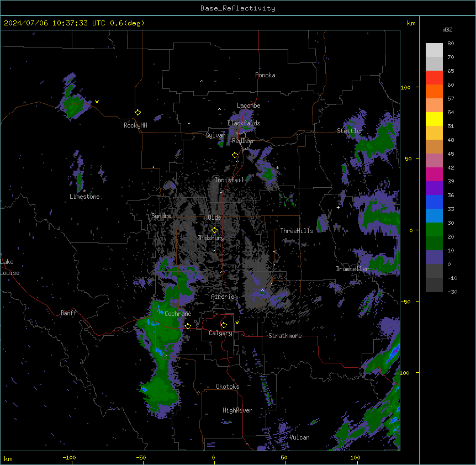Click the Sundre town label
The image size is (476, 465).
(161, 216)
